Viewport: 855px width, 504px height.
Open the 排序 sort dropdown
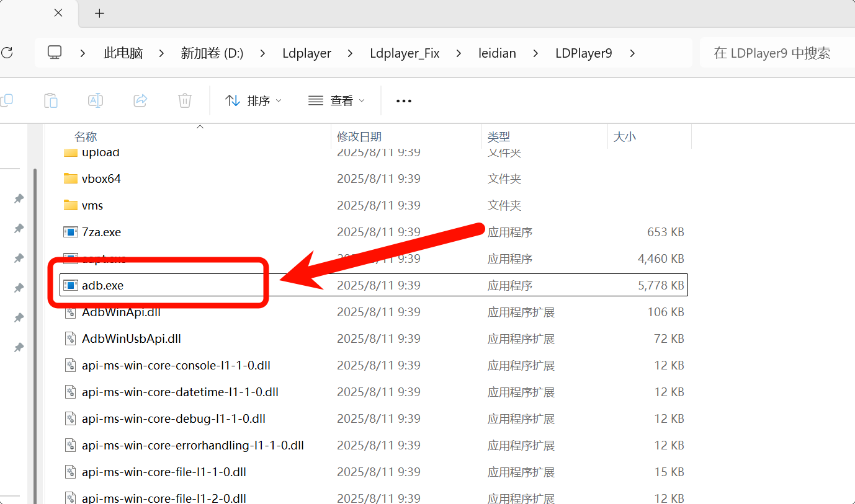(253, 100)
